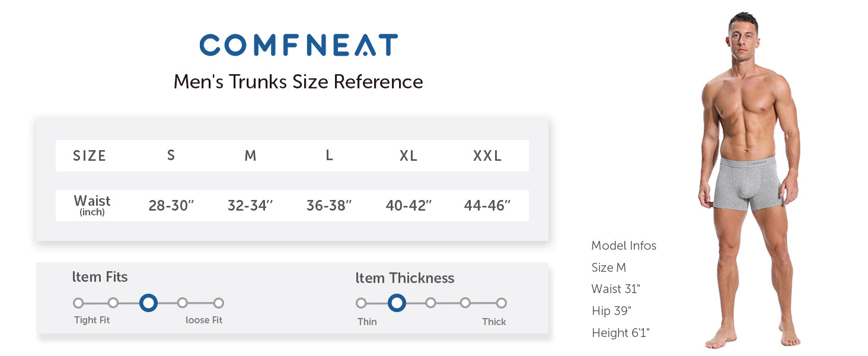This screenshot has height=356, width=868.
Task: Click the Waist (inch) row label
Action: [x=92, y=205]
